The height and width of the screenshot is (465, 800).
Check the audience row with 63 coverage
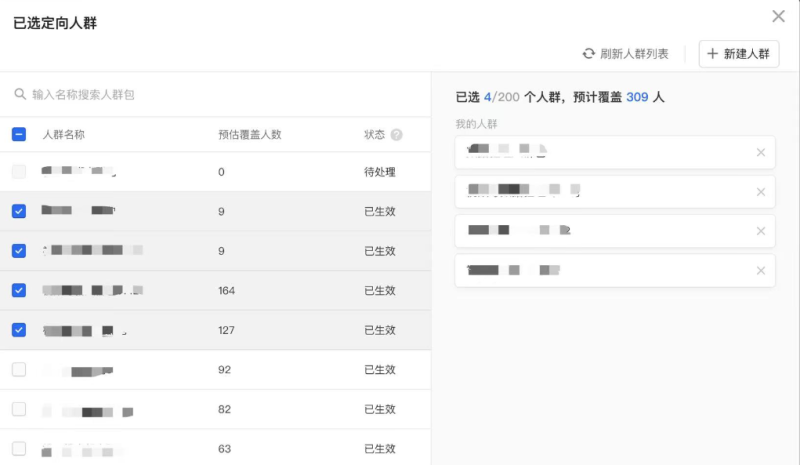(19, 448)
